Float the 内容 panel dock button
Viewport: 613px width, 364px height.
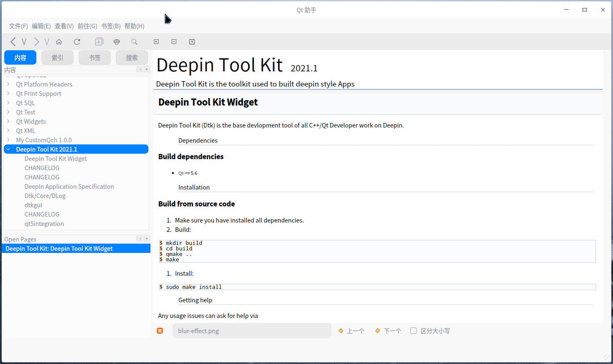click(x=140, y=69)
